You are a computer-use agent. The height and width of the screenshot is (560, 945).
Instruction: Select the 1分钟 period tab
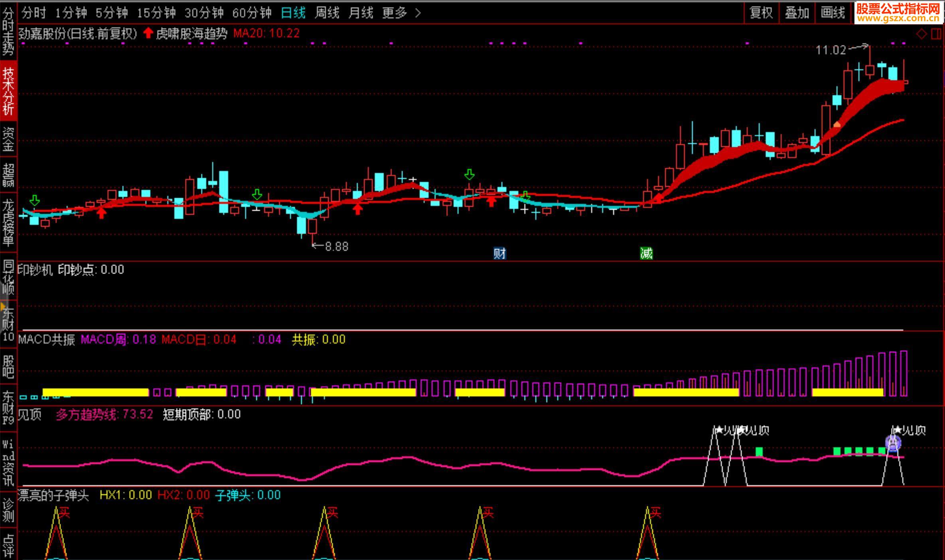point(71,13)
